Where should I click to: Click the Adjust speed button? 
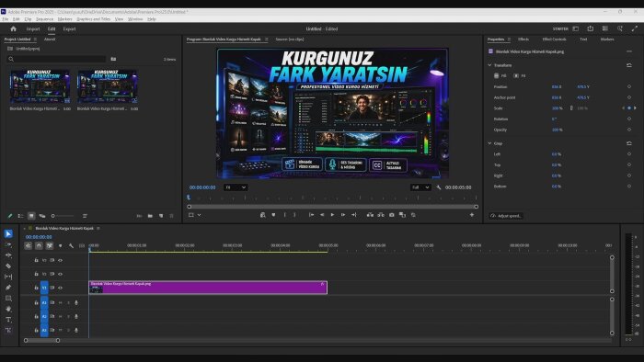506,216
